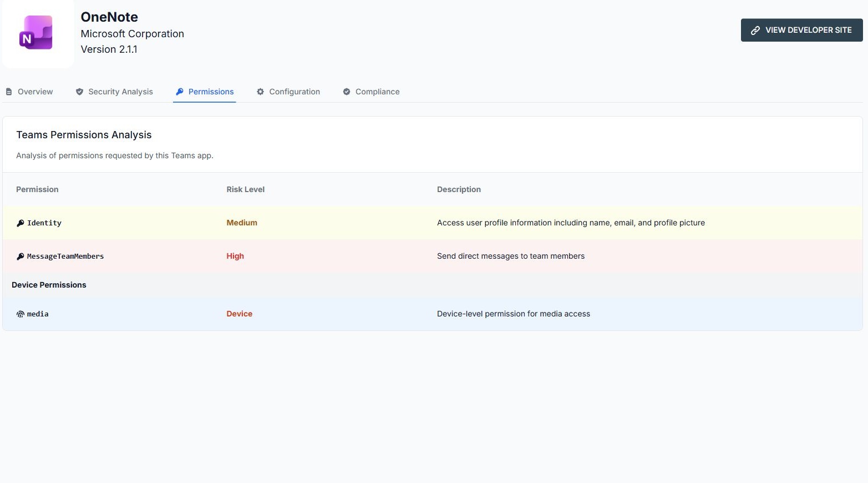The image size is (868, 483).
Task: Select the media device permission name
Action: [38, 314]
